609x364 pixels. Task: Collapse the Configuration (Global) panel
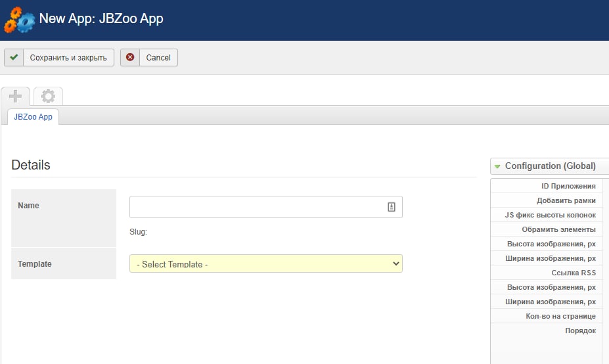click(x=550, y=166)
